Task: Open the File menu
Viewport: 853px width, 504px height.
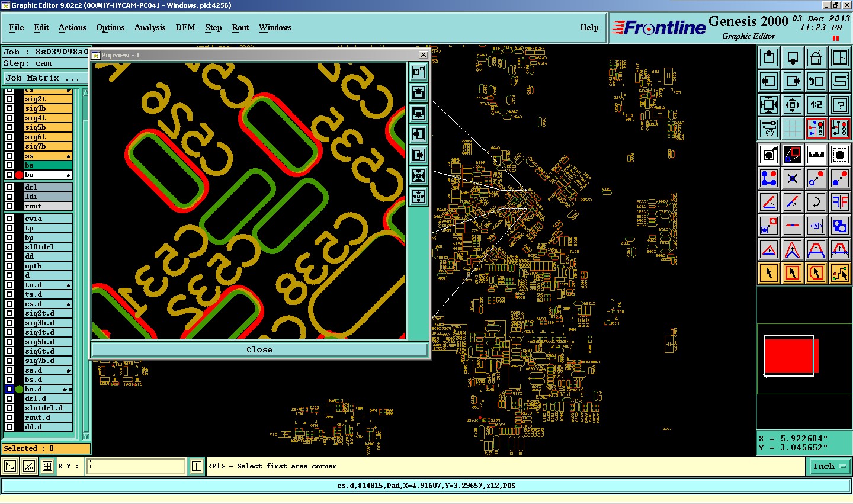Action: tap(17, 27)
